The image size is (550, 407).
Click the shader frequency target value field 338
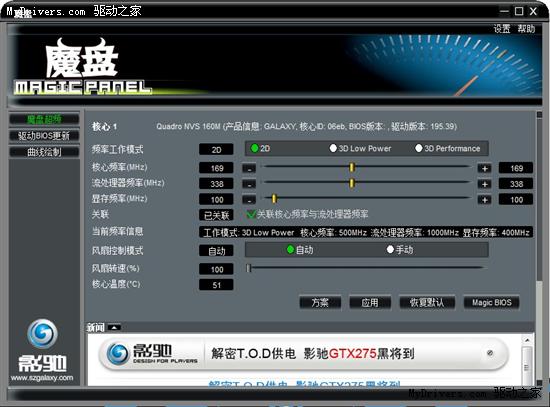tap(516, 184)
